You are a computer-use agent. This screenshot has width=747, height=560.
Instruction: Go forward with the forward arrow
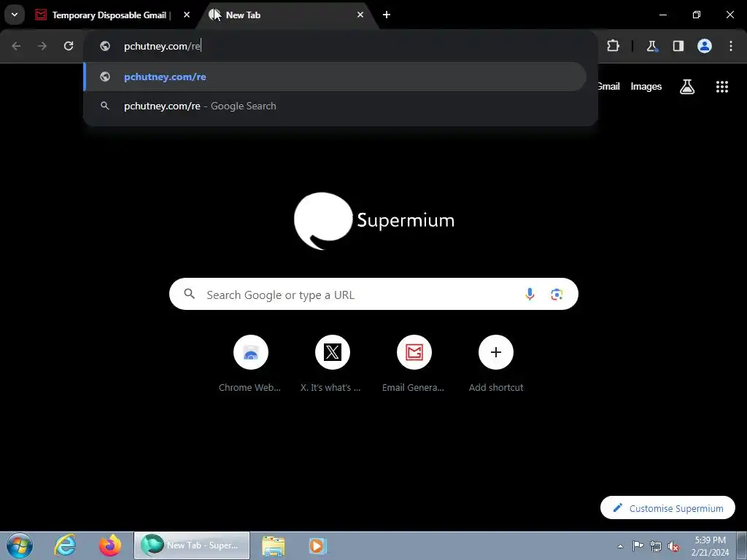tap(42, 46)
